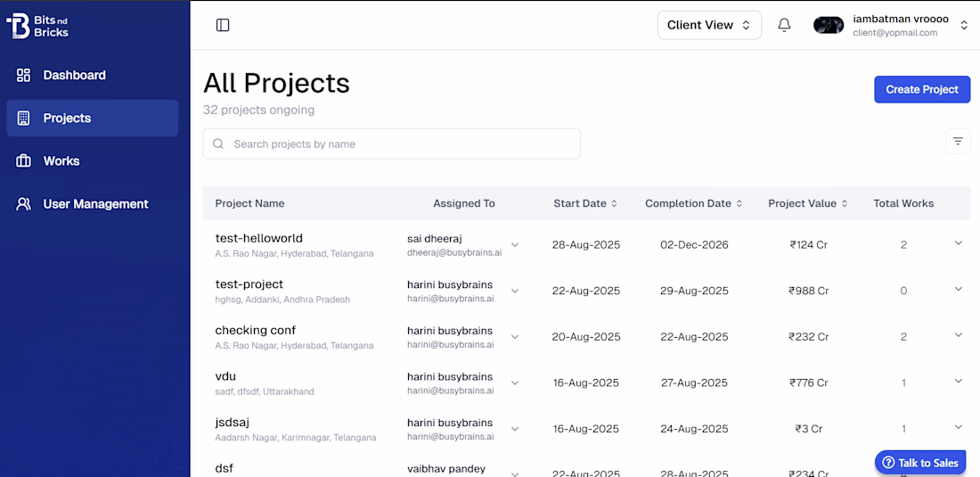The width and height of the screenshot is (980, 477).
Task: Click the vaibhav pandey assignee name
Action: pos(446,469)
